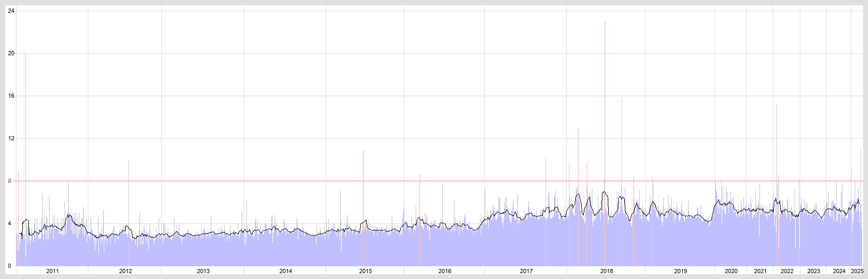This screenshot has height=279, width=868.
Task: Click the 2025 year label
Action: (856, 271)
